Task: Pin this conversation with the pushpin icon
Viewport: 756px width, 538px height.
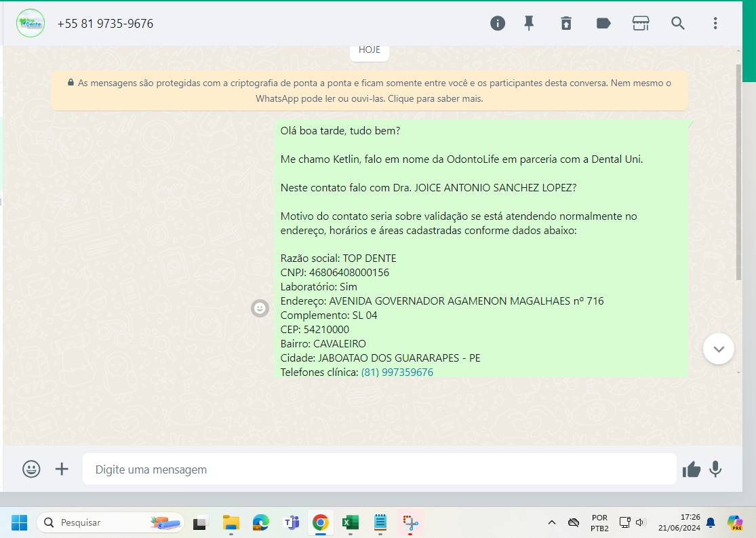Action: click(529, 23)
